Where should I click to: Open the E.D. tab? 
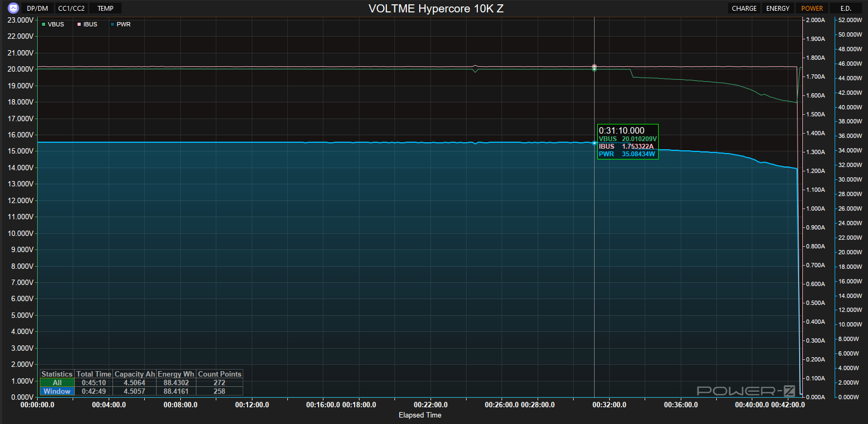point(846,9)
